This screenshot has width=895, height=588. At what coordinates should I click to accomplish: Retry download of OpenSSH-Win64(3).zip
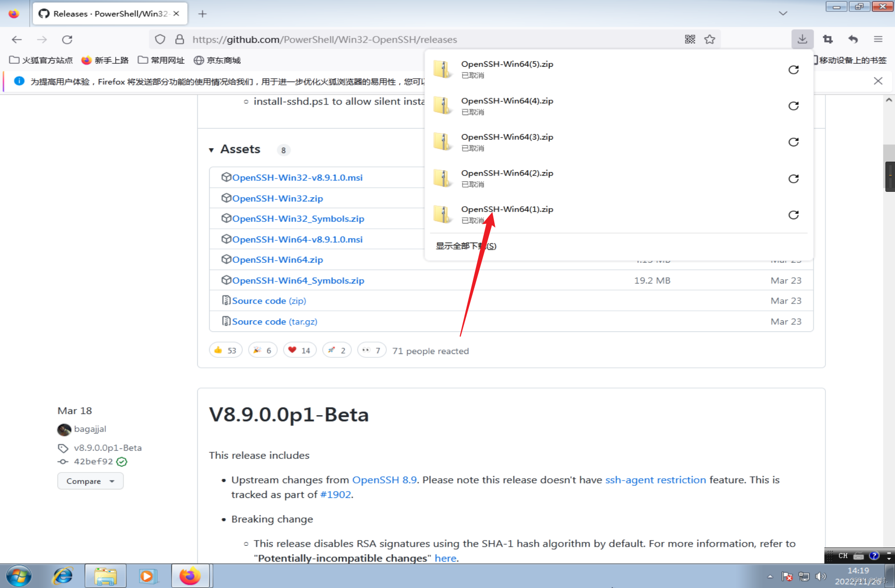pos(794,142)
